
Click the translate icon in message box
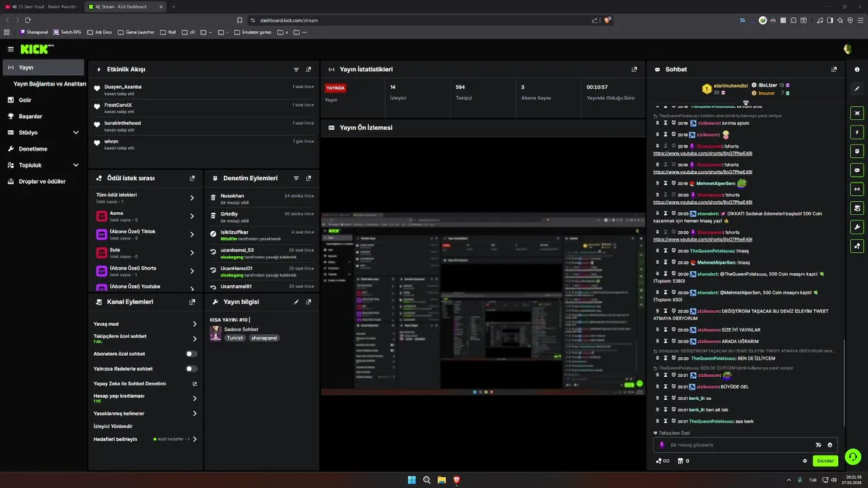[x=818, y=445]
